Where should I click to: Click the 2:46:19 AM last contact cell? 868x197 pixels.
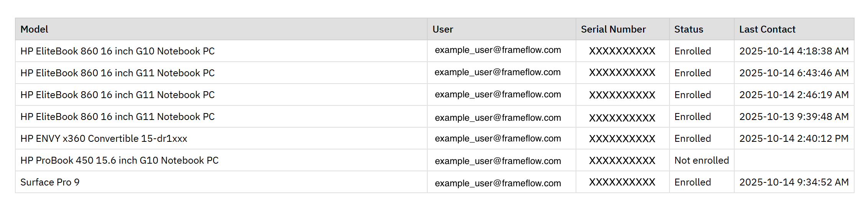(794, 95)
